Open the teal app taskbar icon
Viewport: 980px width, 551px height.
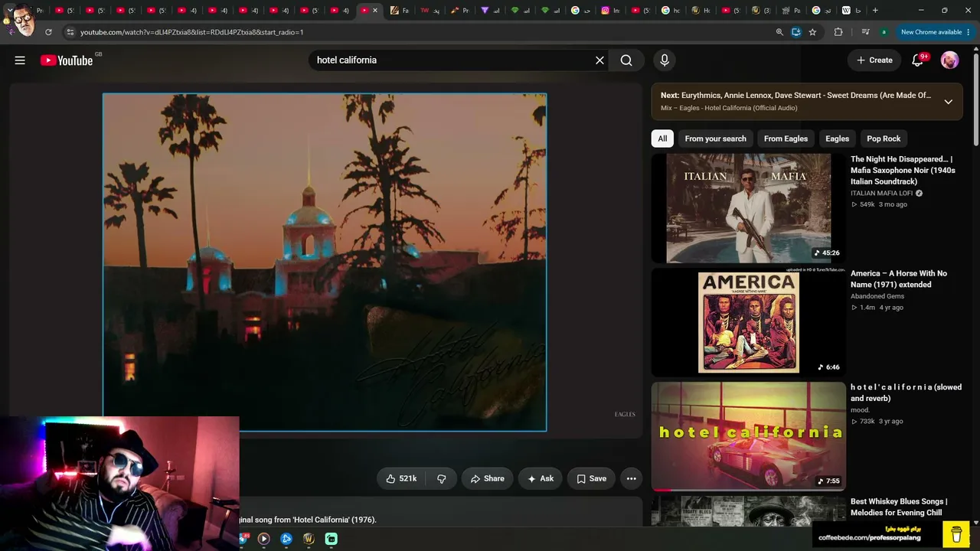331,539
